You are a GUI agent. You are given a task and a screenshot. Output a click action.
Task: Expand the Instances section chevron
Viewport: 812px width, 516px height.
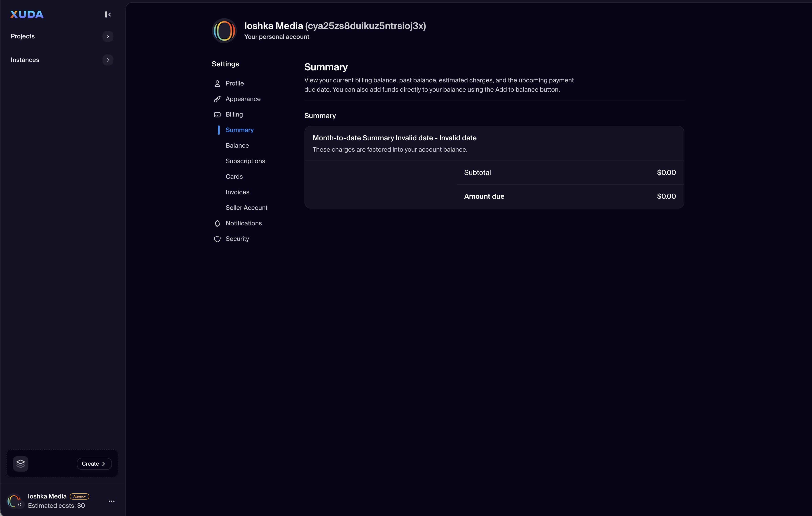[x=108, y=60]
